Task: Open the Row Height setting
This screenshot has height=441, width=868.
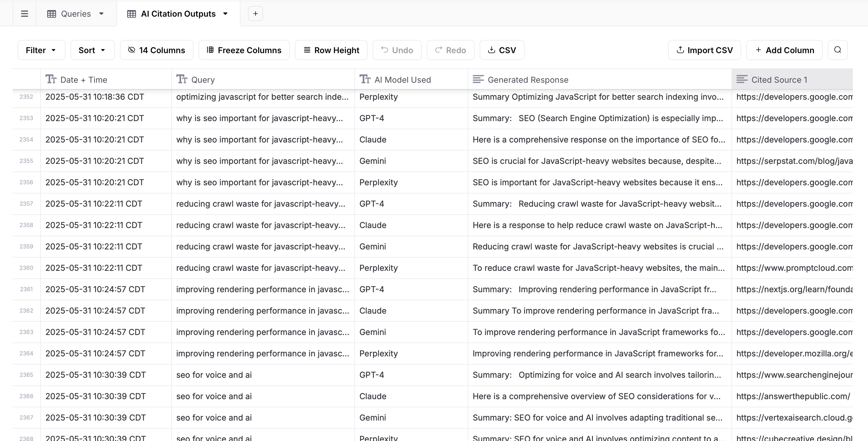Action: pyautogui.click(x=331, y=50)
